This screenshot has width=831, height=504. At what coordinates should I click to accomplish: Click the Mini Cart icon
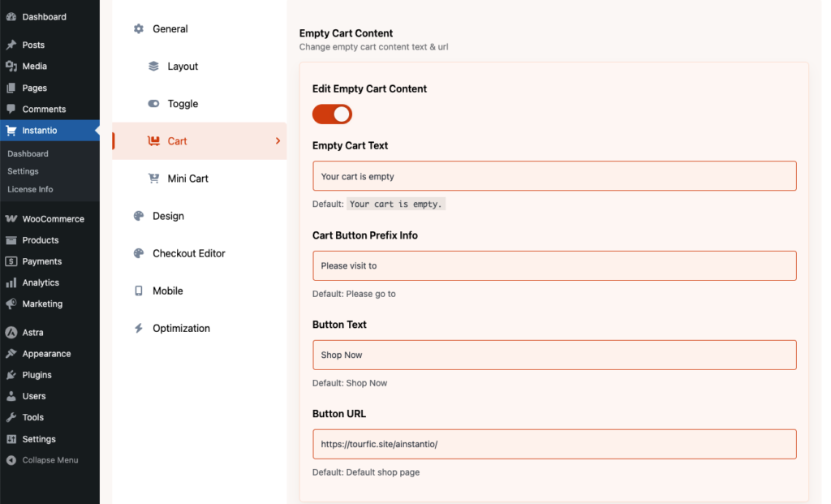153,179
